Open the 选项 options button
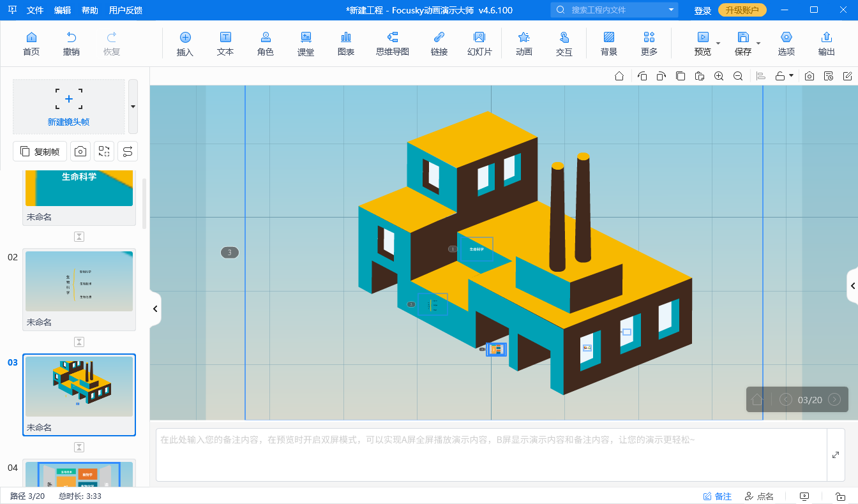This screenshot has height=504, width=858. [786, 43]
